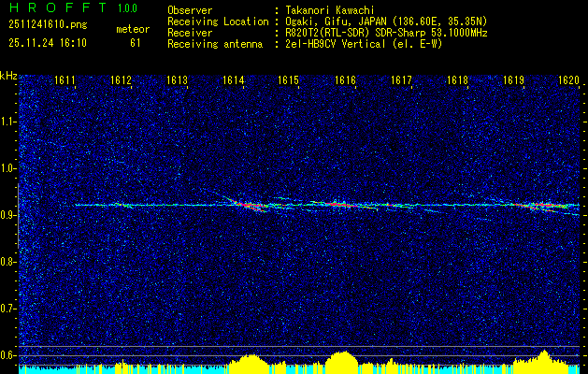Screen dimensions: 588x374
Task: Click the meteor count 61
Action: 136,43
